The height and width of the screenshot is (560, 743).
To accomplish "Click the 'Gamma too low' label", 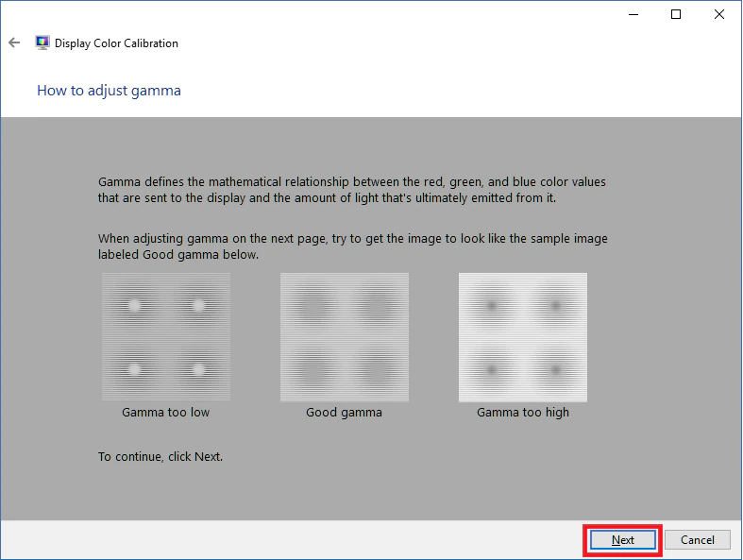I will [x=166, y=412].
